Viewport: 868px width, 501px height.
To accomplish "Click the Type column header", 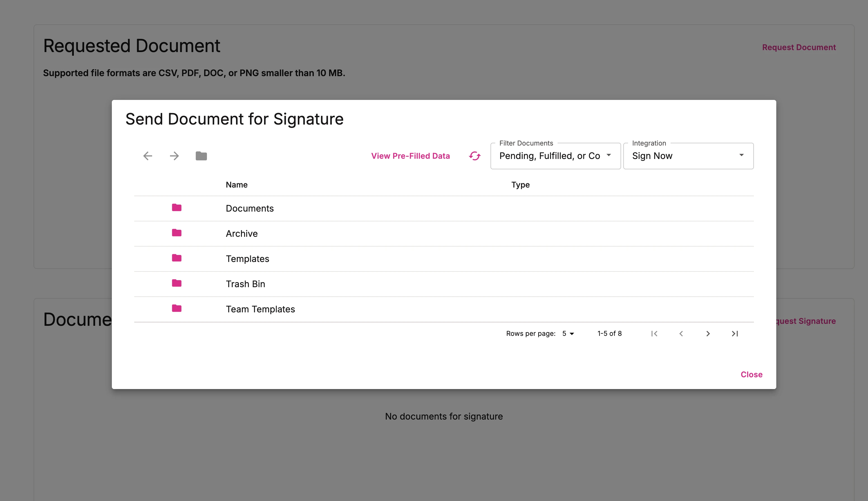I will point(520,185).
